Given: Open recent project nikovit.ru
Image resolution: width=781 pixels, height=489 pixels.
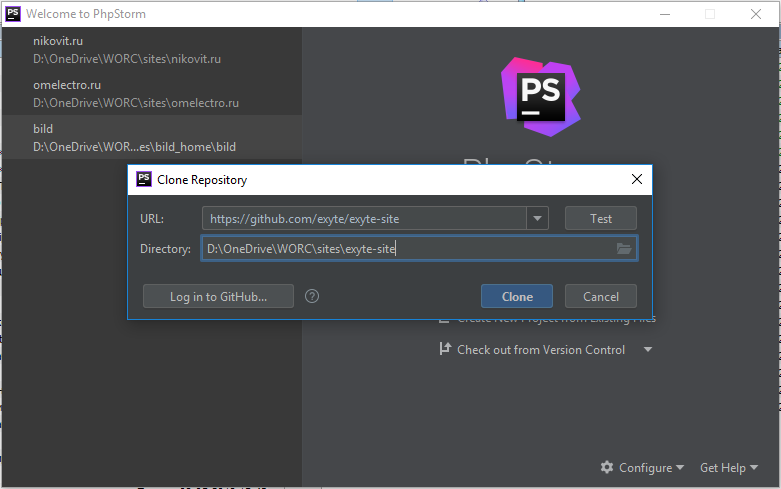Looking at the screenshot, I should click(151, 49).
